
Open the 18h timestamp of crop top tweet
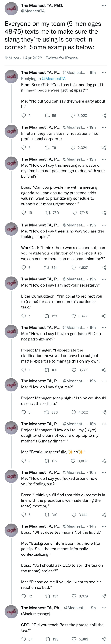93,424
